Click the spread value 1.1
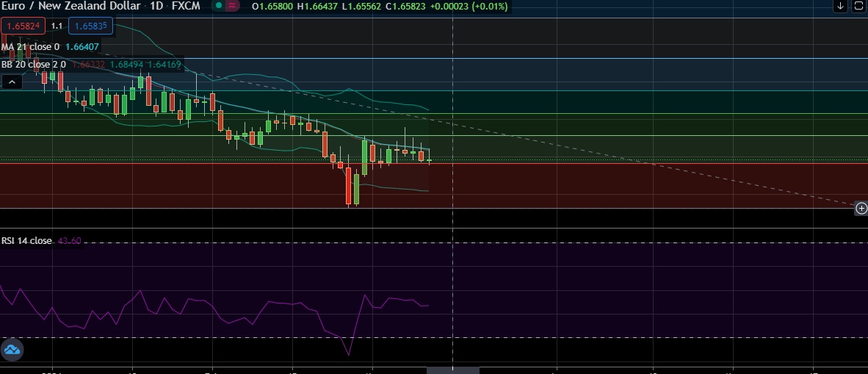 click(x=57, y=26)
